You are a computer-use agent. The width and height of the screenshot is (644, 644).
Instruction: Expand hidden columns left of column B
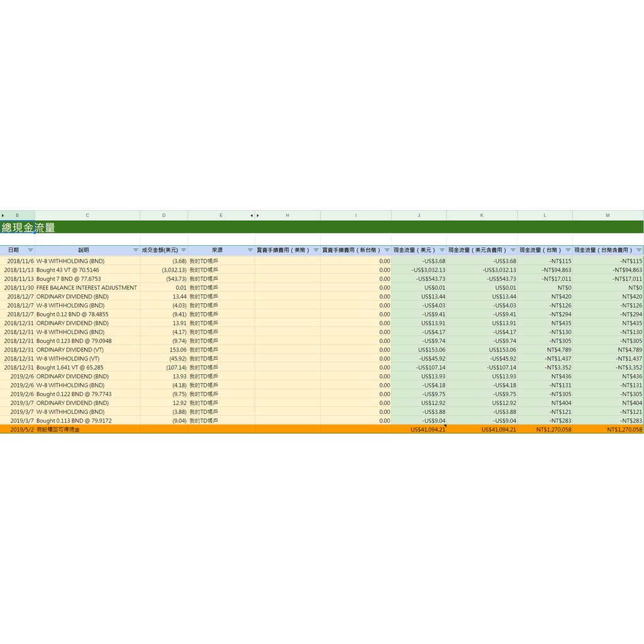point(3,216)
